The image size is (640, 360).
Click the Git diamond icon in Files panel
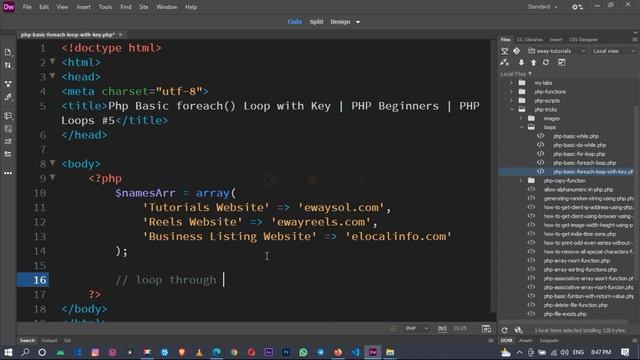pos(516,51)
